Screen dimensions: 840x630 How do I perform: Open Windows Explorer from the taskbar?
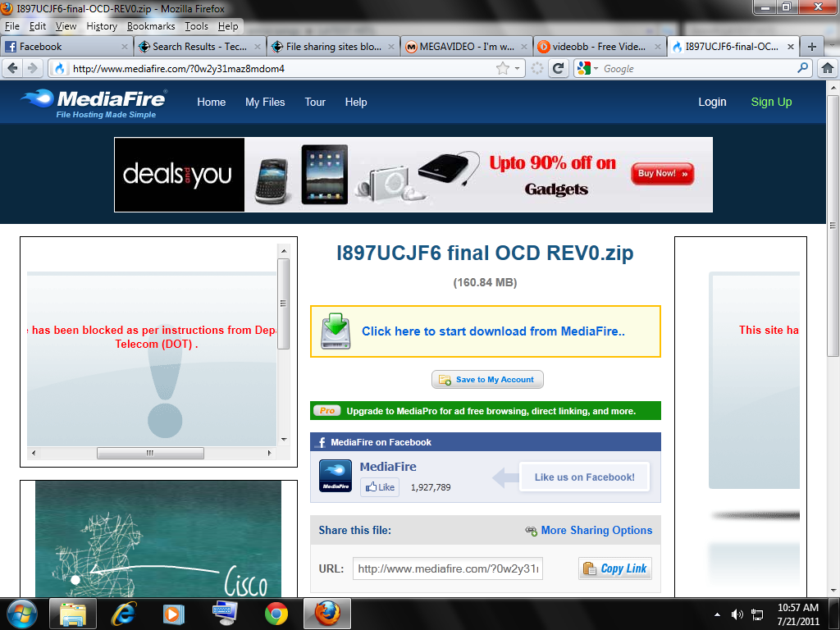(x=73, y=614)
